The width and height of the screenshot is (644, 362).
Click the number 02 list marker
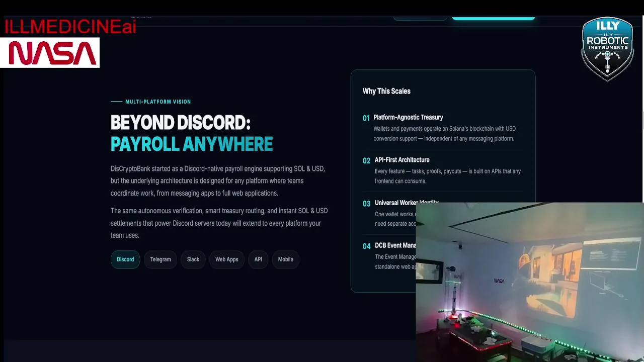tap(366, 160)
